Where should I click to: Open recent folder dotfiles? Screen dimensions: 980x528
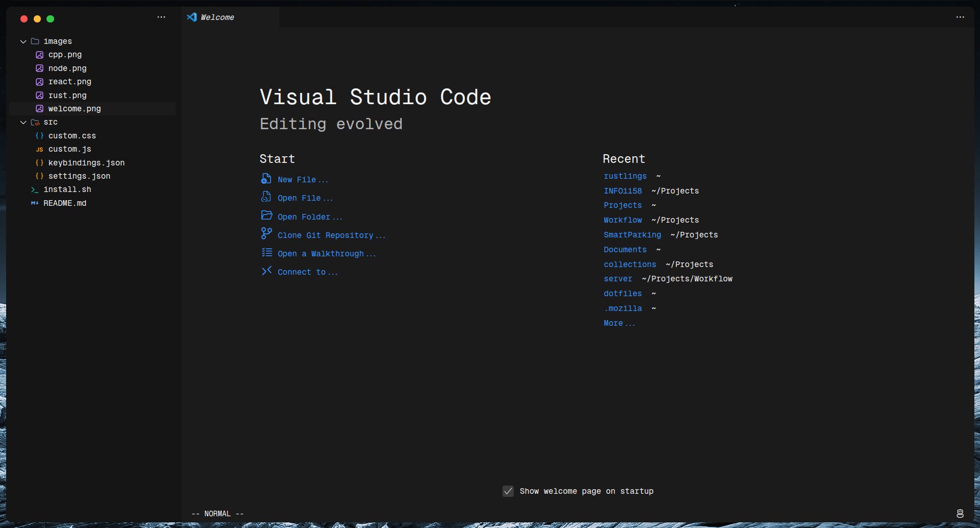pyautogui.click(x=623, y=294)
